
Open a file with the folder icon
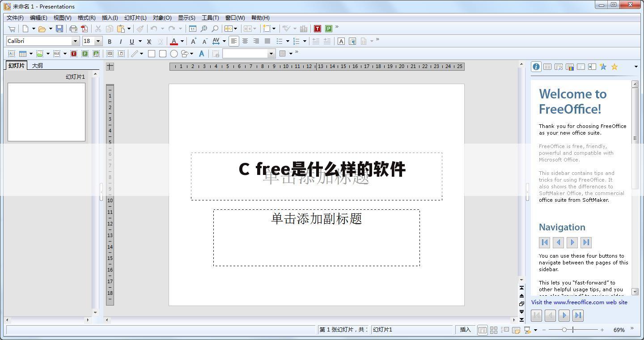tap(42, 29)
